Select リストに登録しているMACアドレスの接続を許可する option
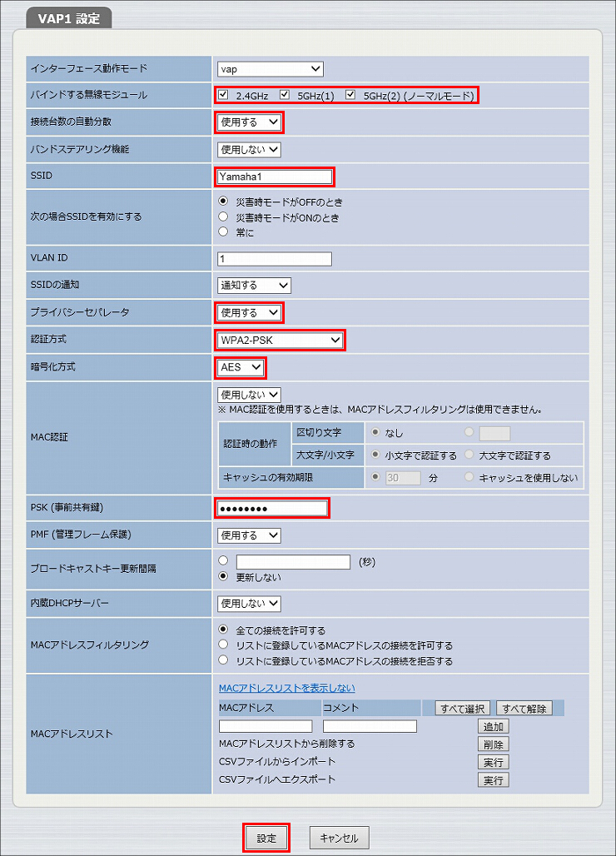616x856 pixels. click(222, 644)
